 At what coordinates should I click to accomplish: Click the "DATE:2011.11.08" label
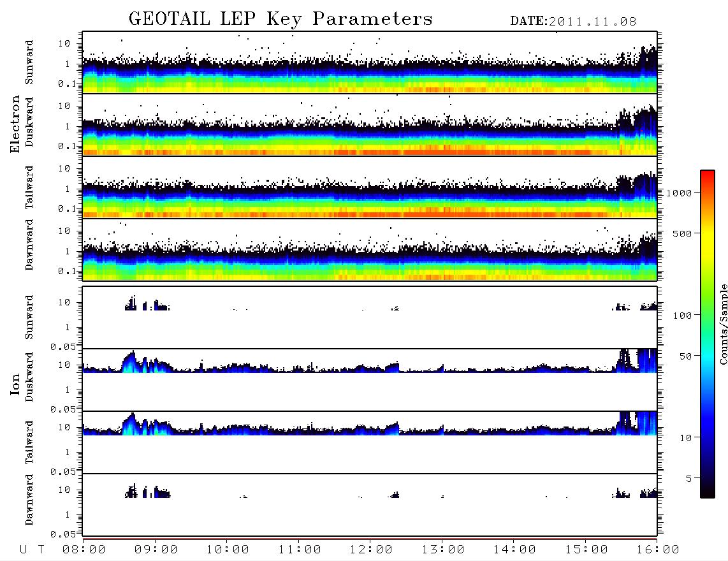[x=573, y=22]
